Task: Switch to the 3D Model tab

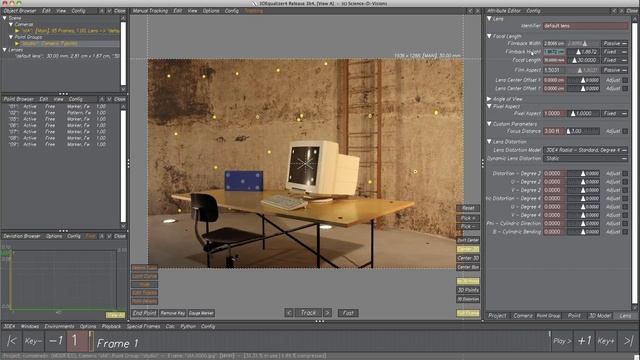Action: pyautogui.click(x=600, y=316)
